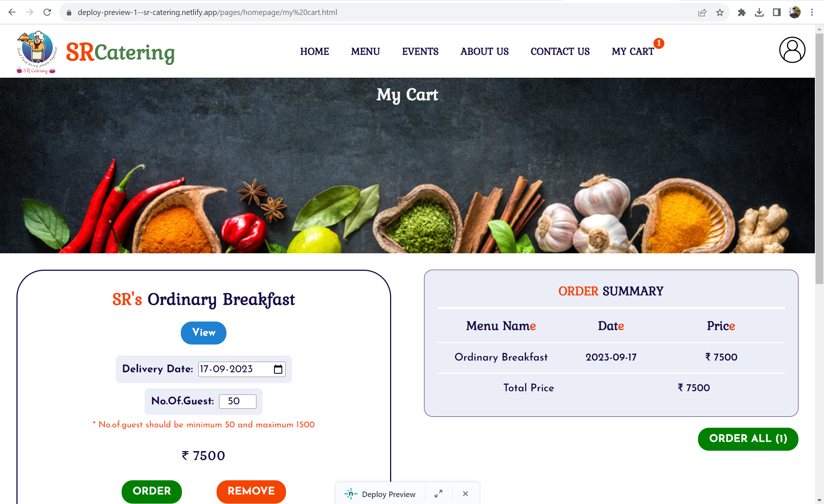Navigate to EVENTS page
Screen dimensions: 824x504
420,51
